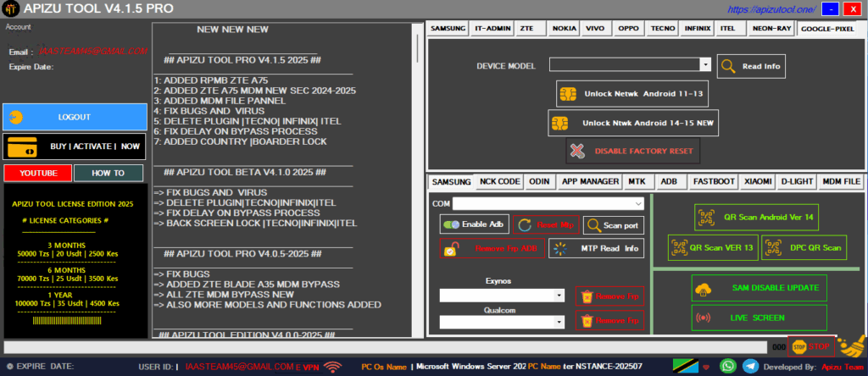Open the MDM FILE tab
This screenshot has height=376, width=868.
[841, 181]
